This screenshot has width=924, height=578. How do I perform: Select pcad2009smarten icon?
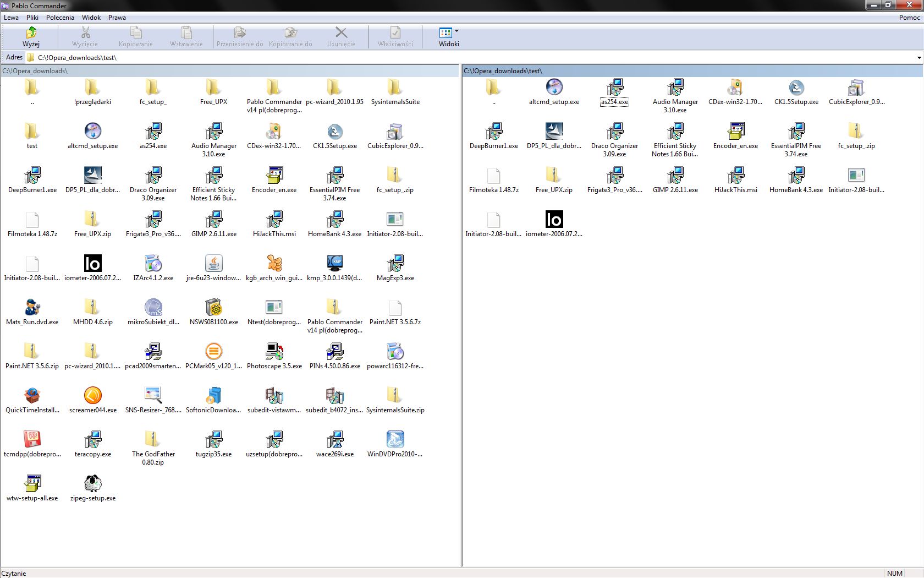153,352
